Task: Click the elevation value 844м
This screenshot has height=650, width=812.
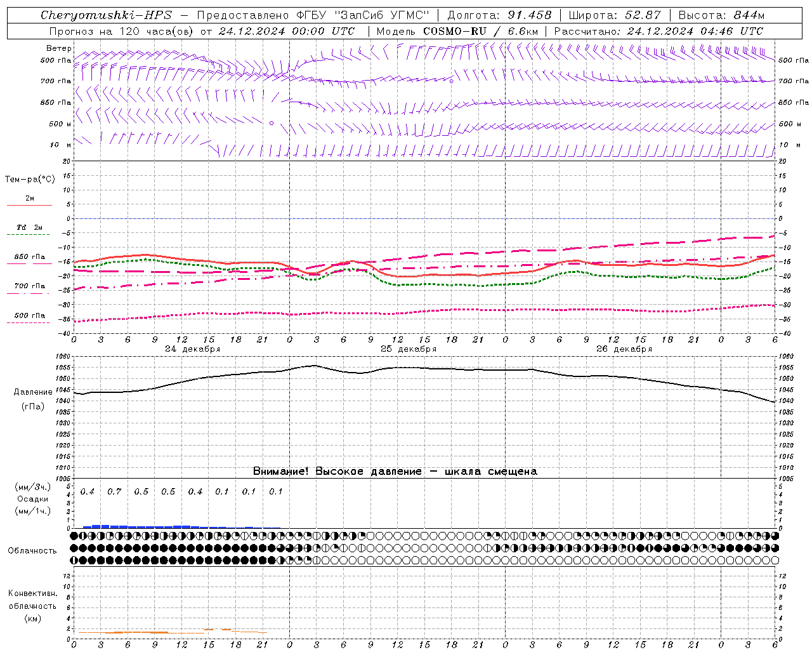Action: tap(749, 15)
